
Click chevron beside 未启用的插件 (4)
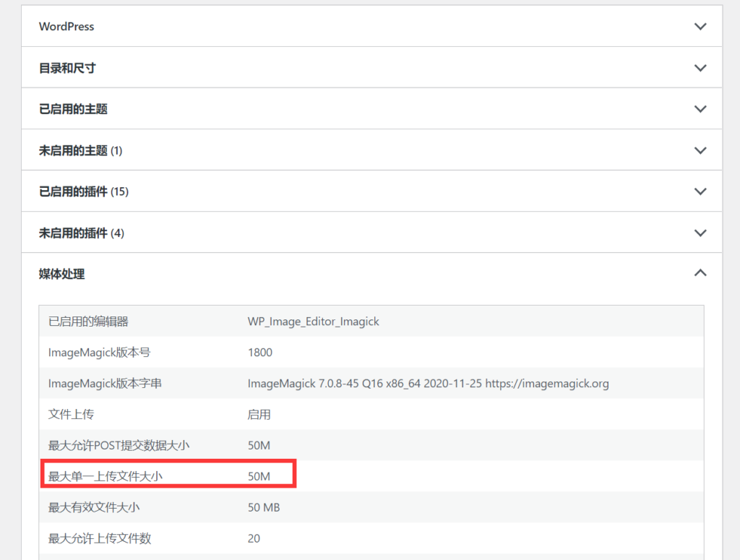point(700,233)
